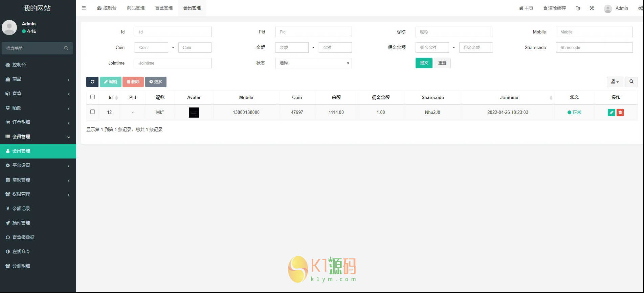
Task: Expand the 盲盒 sidebar menu
Action: tap(38, 94)
